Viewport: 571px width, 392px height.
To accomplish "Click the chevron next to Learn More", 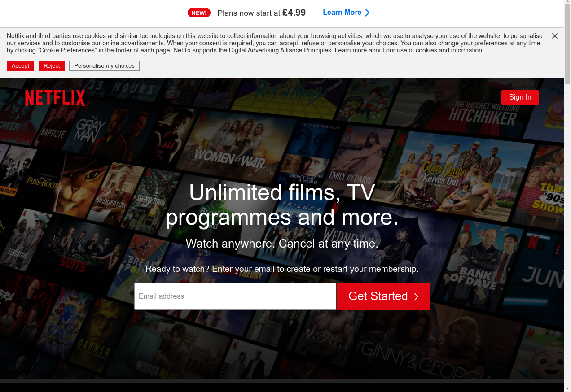I will click(x=367, y=13).
